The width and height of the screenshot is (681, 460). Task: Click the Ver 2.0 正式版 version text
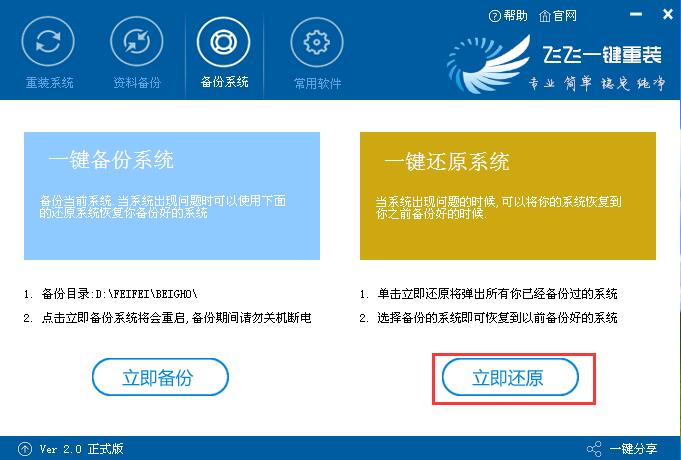coord(81,449)
